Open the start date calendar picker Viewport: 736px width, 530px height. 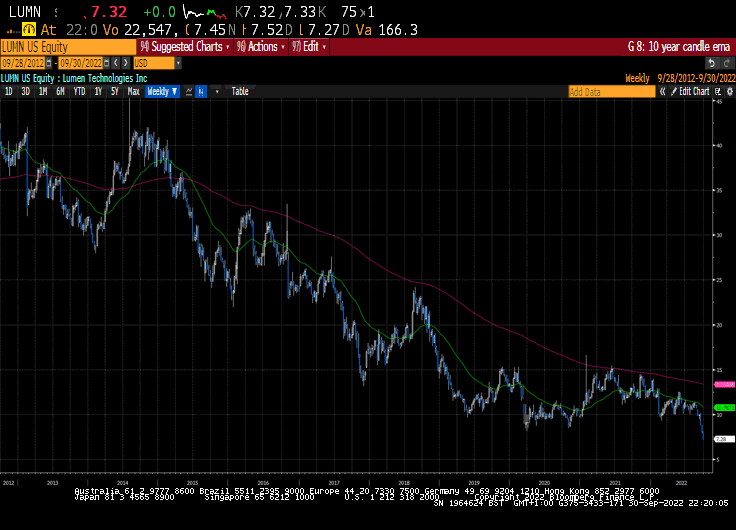coord(49,63)
